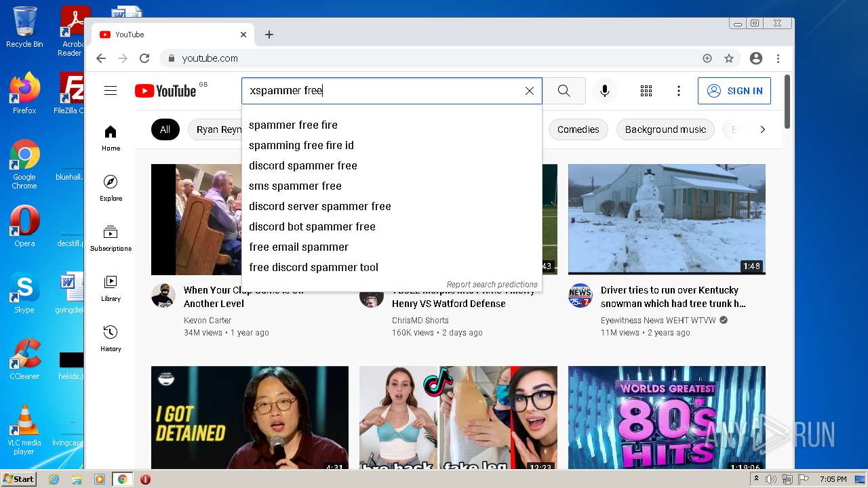Viewport: 868px width, 488px height.
Task: Select the 'All' category chip
Action: click(165, 129)
